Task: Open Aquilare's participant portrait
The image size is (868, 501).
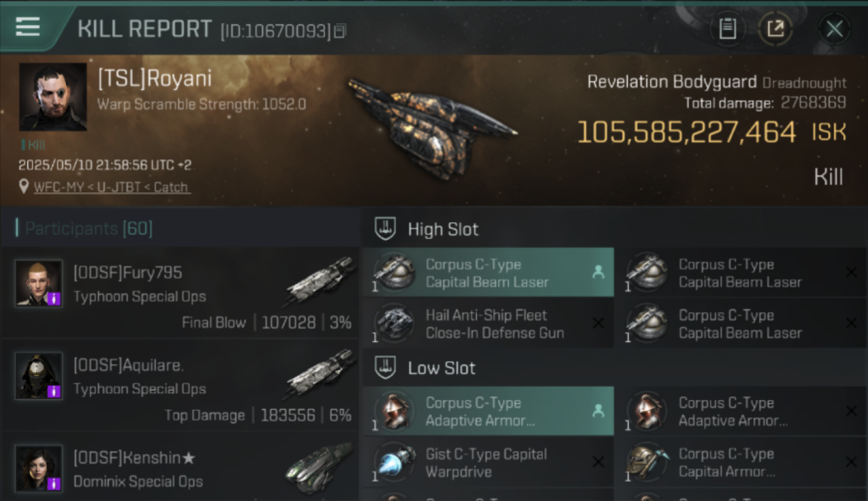Action: 39,376
